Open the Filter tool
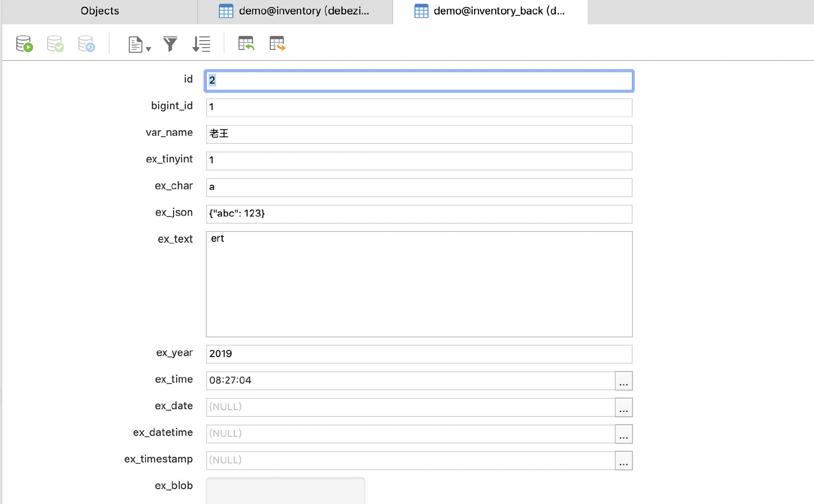The height and width of the screenshot is (504, 814). [x=170, y=44]
